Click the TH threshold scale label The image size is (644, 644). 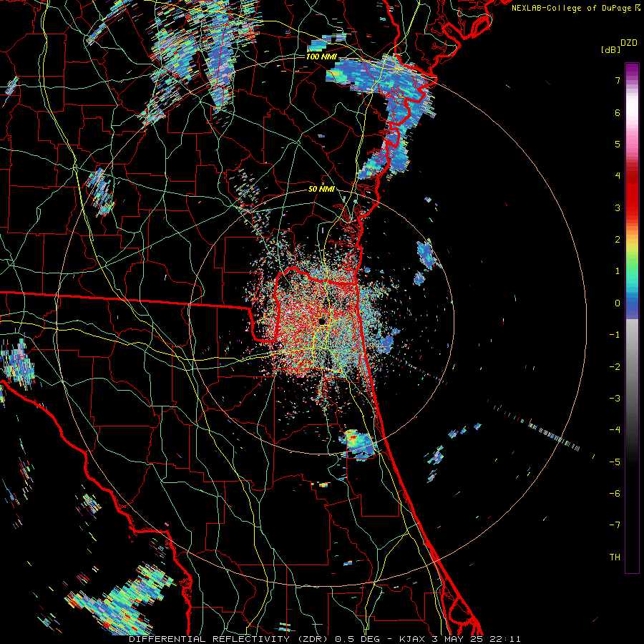pos(615,557)
